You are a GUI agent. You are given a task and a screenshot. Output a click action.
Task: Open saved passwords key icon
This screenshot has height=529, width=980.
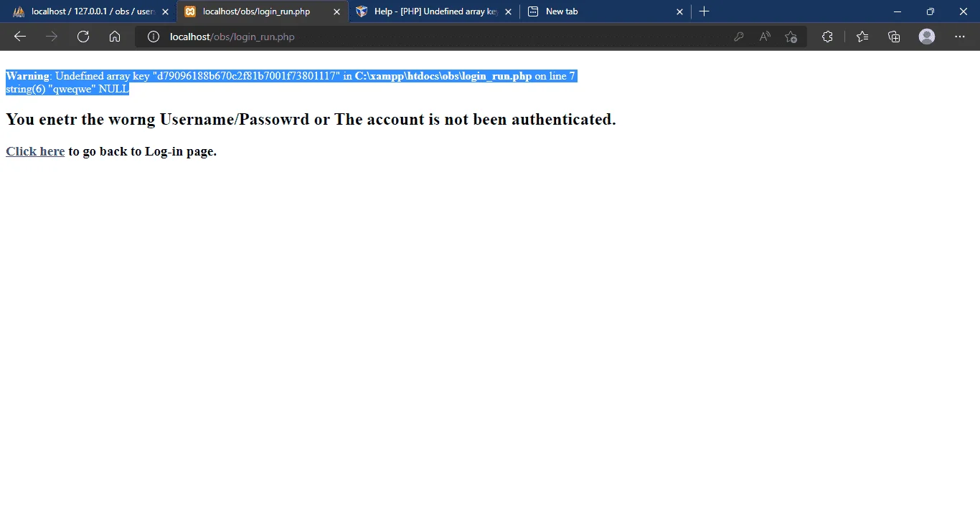(739, 37)
